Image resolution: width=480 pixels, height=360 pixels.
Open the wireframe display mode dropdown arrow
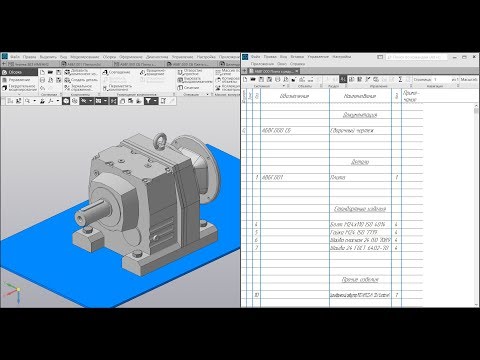91,101
